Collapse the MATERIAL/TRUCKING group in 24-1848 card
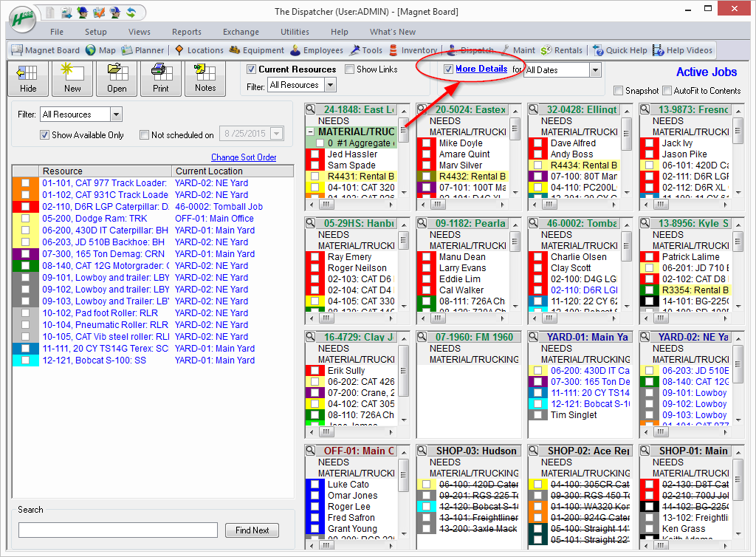This screenshot has width=756, height=557. pyautogui.click(x=311, y=132)
